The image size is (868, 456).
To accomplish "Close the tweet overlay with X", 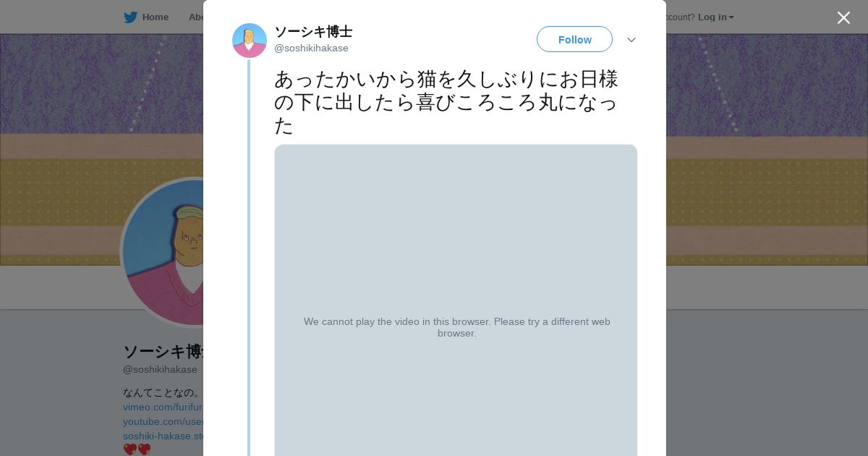I will tap(843, 18).
